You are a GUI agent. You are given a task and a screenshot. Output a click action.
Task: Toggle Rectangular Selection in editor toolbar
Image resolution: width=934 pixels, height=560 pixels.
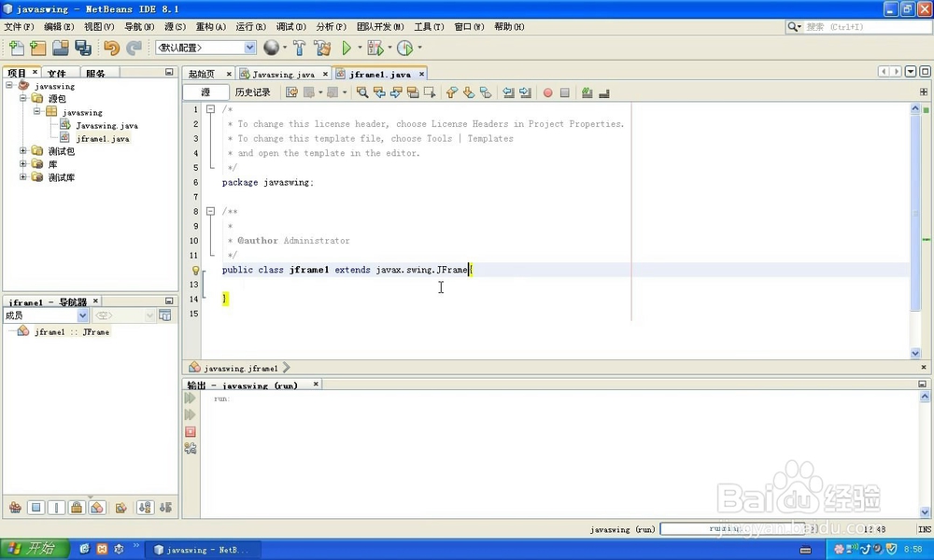click(x=429, y=92)
